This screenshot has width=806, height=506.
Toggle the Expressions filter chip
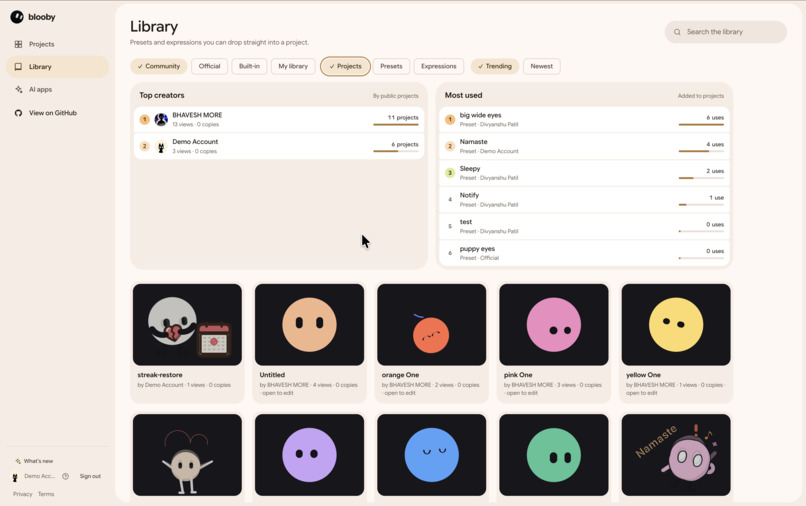click(438, 66)
